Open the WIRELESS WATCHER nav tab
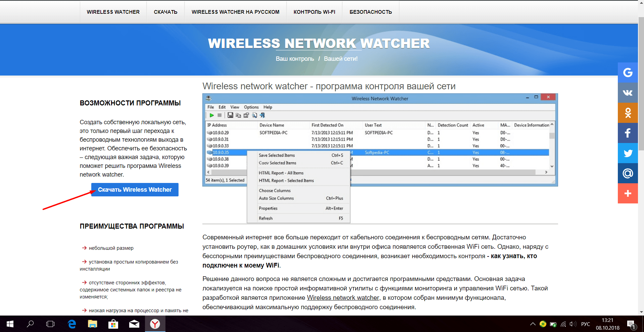 pyautogui.click(x=113, y=12)
